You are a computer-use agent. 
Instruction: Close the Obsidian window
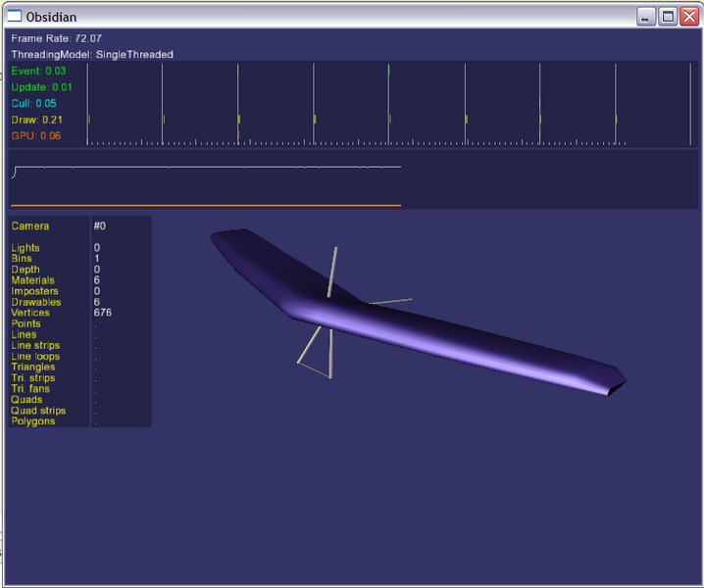click(689, 17)
